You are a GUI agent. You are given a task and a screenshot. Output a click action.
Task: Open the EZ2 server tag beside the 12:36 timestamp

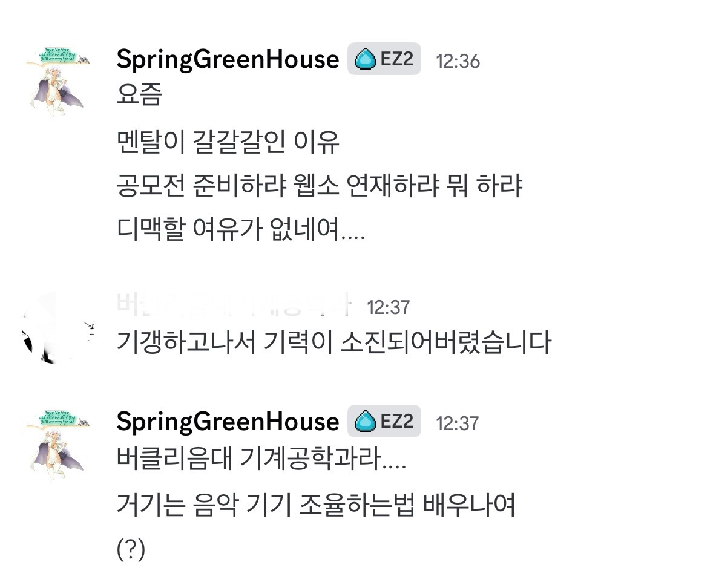pyautogui.click(x=384, y=59)
